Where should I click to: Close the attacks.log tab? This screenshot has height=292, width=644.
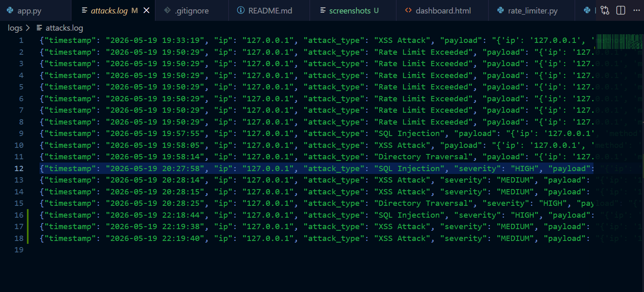pyautogui.click(x=146, y=11)
